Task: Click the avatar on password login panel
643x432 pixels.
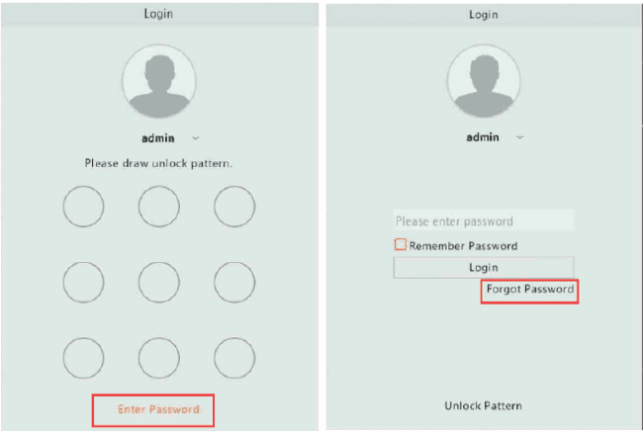Action: [484, 82]
